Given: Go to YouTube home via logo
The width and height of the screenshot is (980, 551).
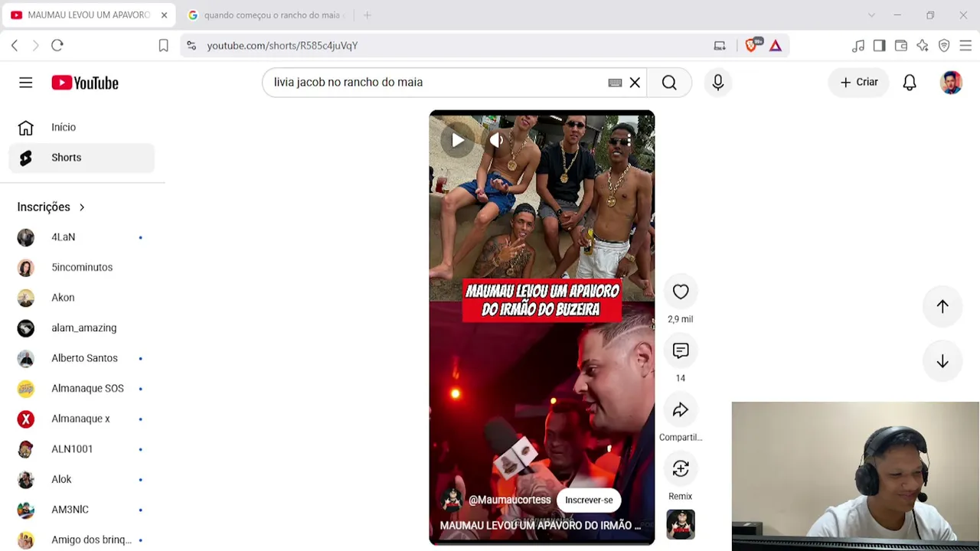Looking at the screenshot, I should (85, 83).
